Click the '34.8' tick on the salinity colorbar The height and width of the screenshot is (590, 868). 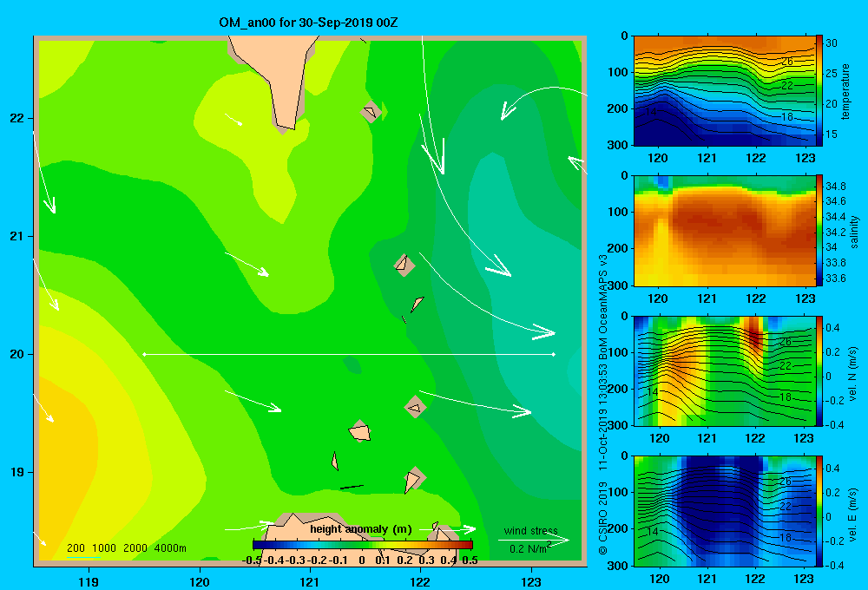click(835, 186)
